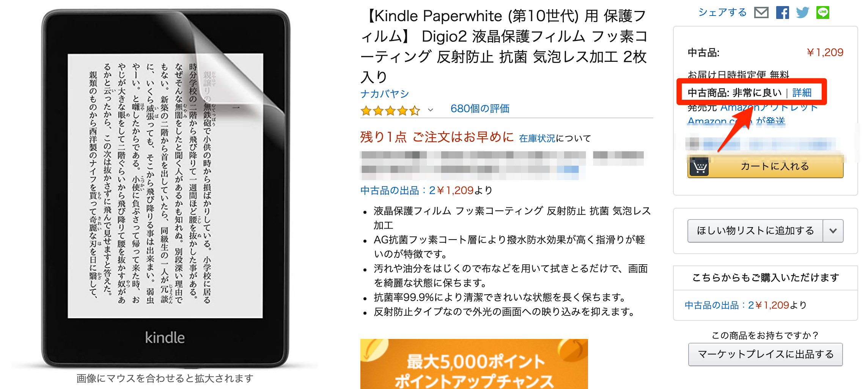Expand the star rating breakdown chevron
Screen dimensions: 868x389
tap(430, 110)
